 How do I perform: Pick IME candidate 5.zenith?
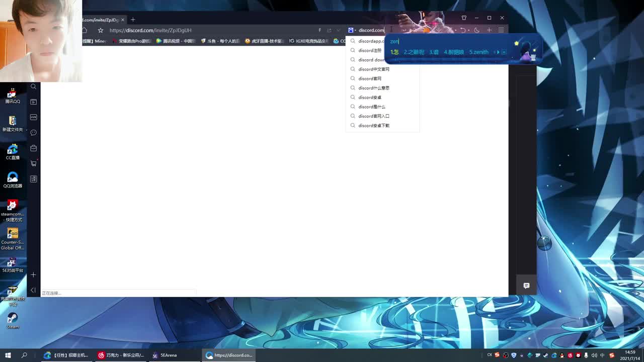click(x=478, y=52)
